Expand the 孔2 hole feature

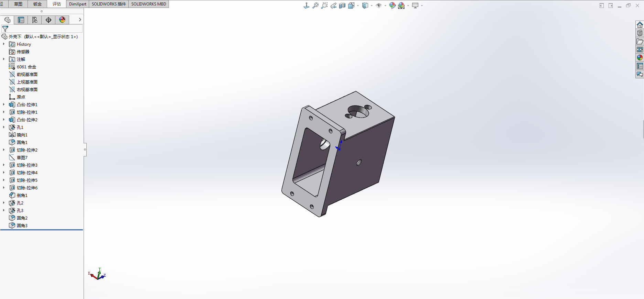[x=4, y=203]
